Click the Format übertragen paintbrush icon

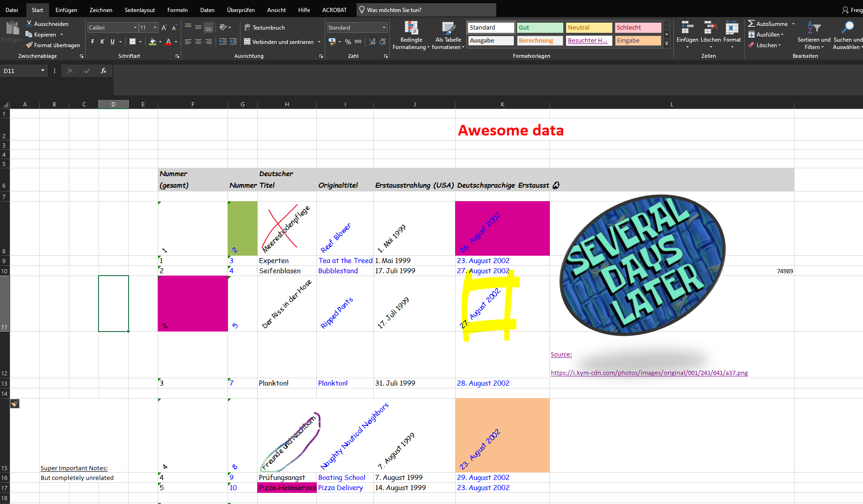tap(29, 45)
